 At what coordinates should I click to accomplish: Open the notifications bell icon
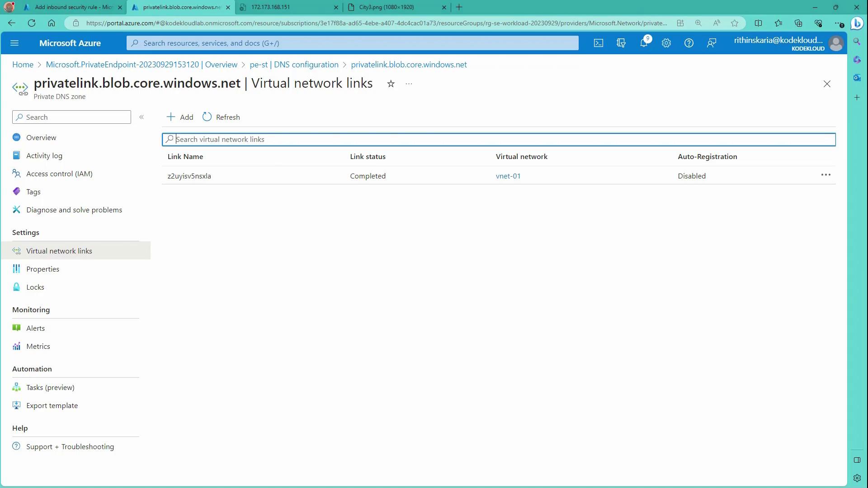tap(643, 43)
